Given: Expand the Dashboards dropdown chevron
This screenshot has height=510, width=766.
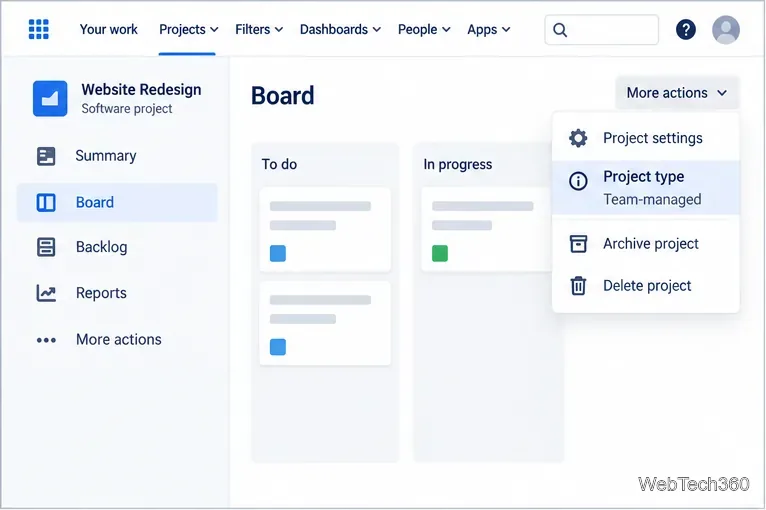Looking at the screenshot, I should 377,30.
